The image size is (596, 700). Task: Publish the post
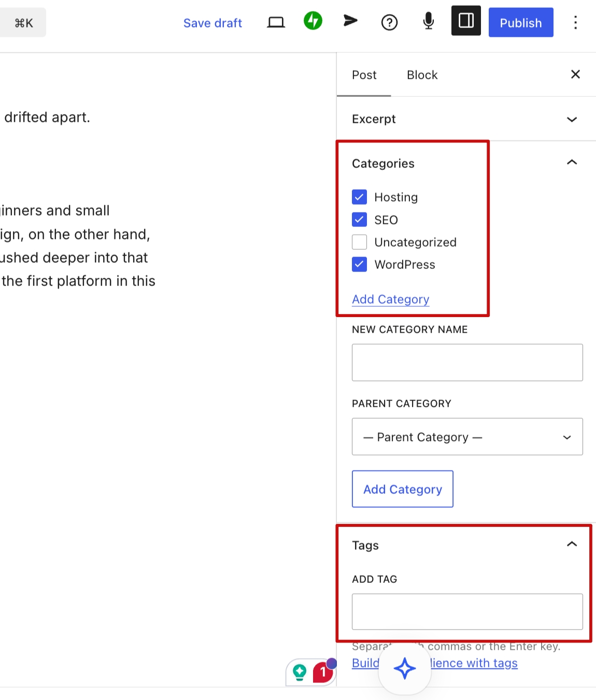[521, 22]
